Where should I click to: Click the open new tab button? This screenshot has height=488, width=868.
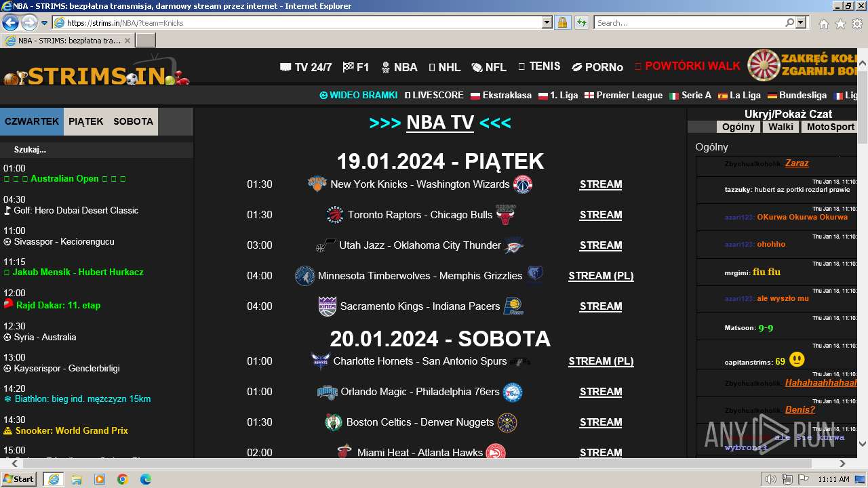(146, 41)
